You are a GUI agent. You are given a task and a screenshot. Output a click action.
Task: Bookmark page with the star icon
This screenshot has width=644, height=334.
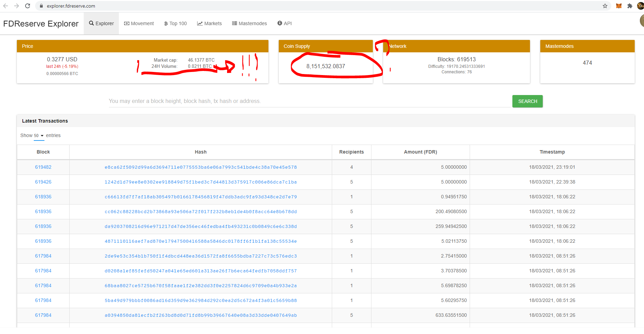[x=605, y=6]
